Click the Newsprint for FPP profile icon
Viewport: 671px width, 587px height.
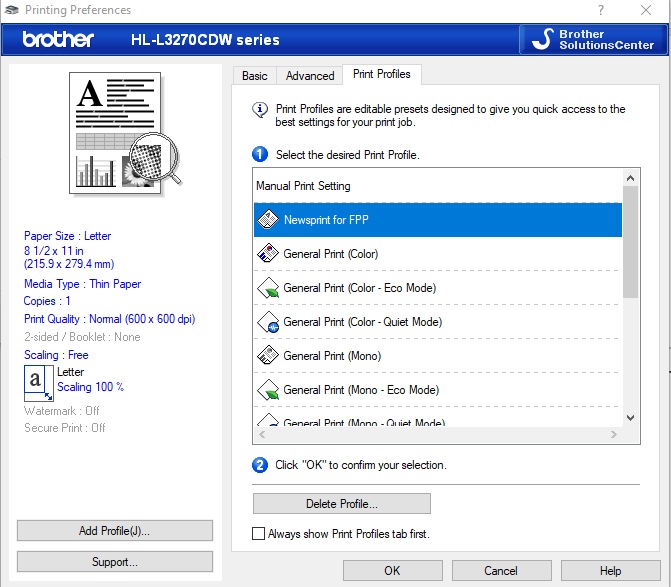tap(268, 219)
